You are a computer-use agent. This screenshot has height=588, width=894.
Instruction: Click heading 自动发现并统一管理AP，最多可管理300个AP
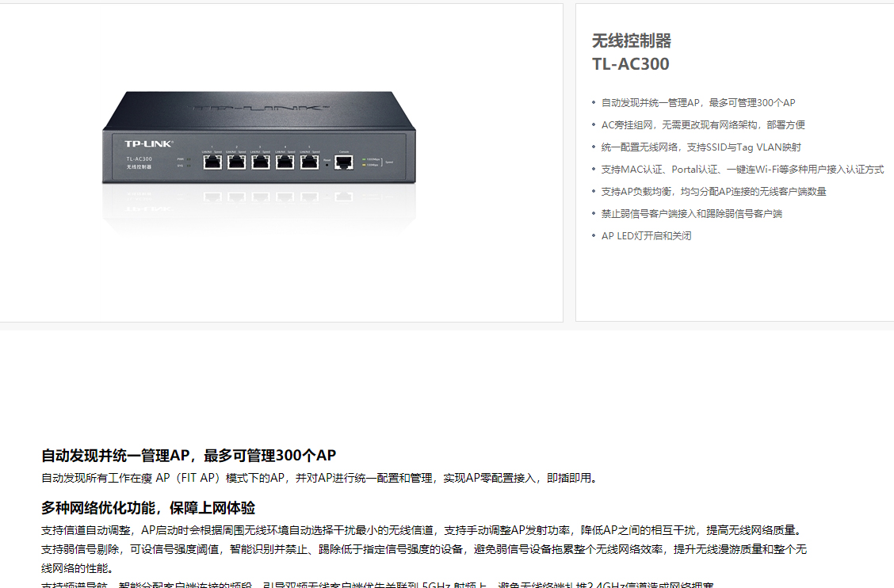point(189,456)
